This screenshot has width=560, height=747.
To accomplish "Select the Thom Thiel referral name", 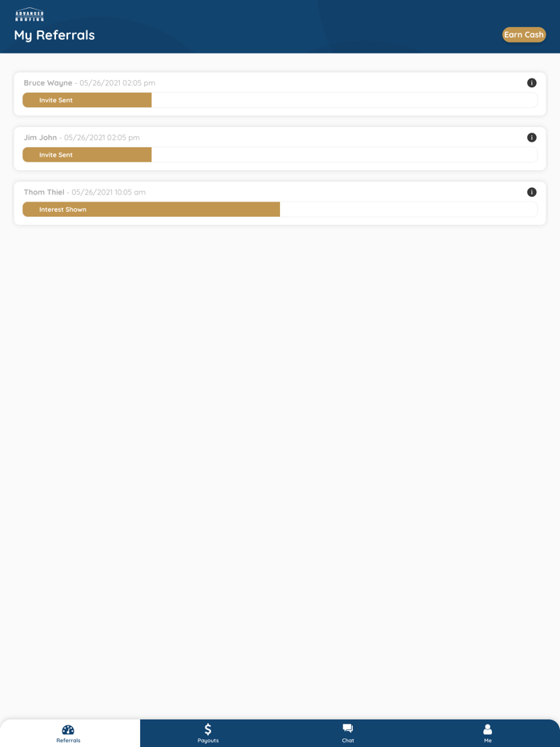I will point(44,192).
